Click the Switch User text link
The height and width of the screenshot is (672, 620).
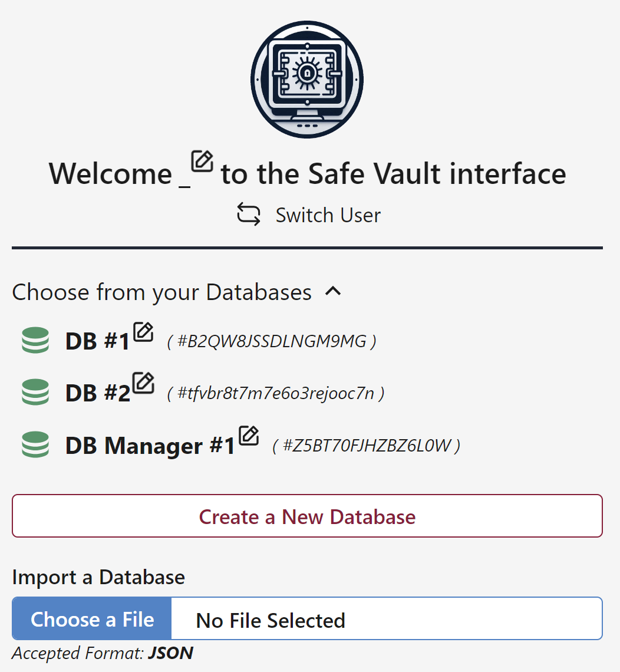[x=328, y=215]
